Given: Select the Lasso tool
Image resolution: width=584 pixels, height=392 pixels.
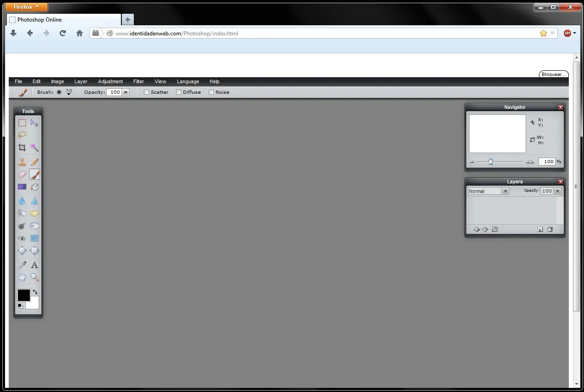Looking at the screenshot, I should tap(22, 135).
